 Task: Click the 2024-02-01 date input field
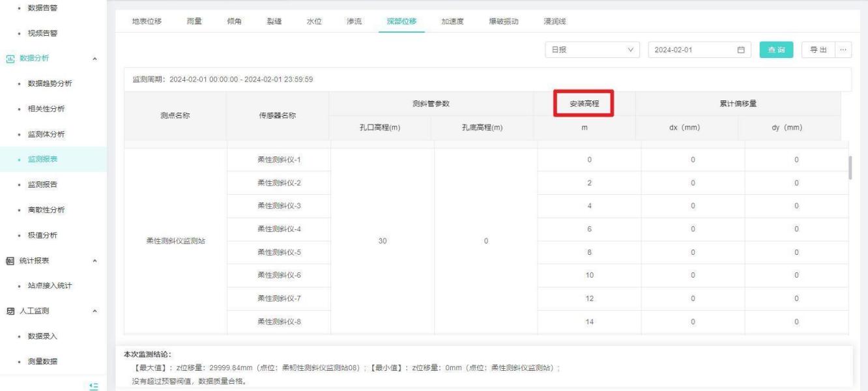tap(691, 50)
